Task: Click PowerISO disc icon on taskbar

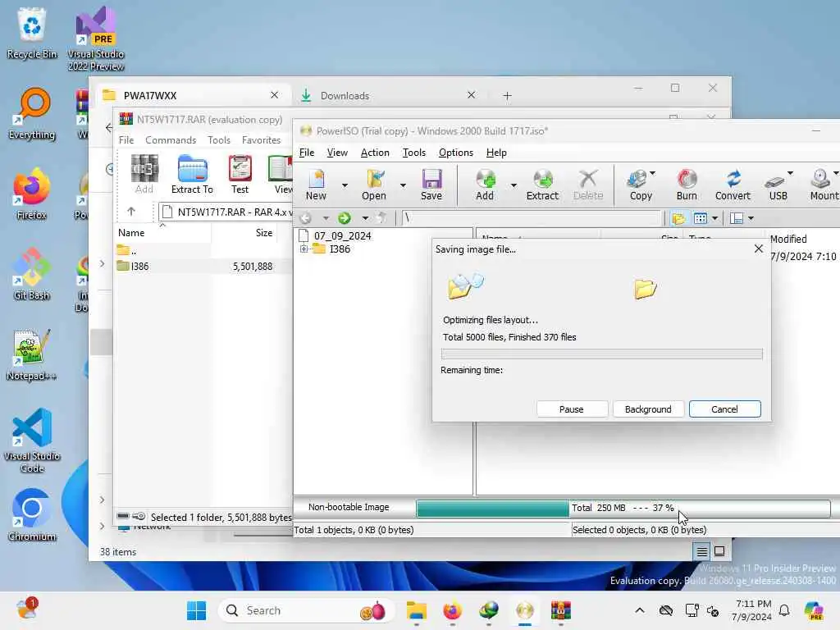Action: click(524, 610)
